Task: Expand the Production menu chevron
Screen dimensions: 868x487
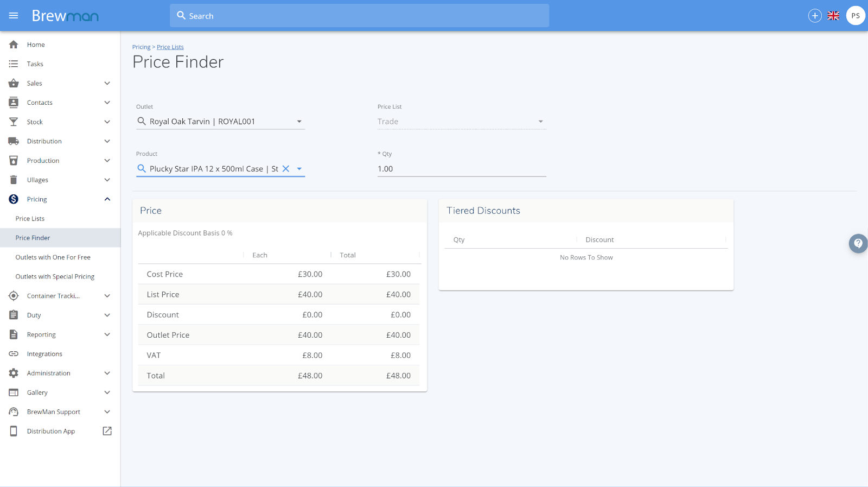Action: coord(107,161)
